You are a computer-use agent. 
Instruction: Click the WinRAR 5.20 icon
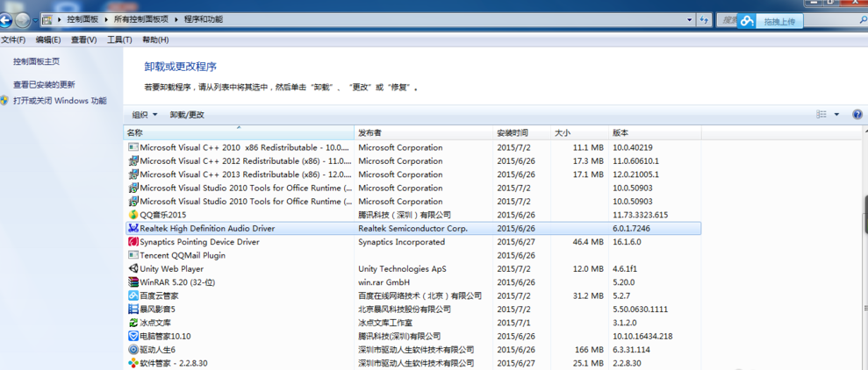(133, 282)
